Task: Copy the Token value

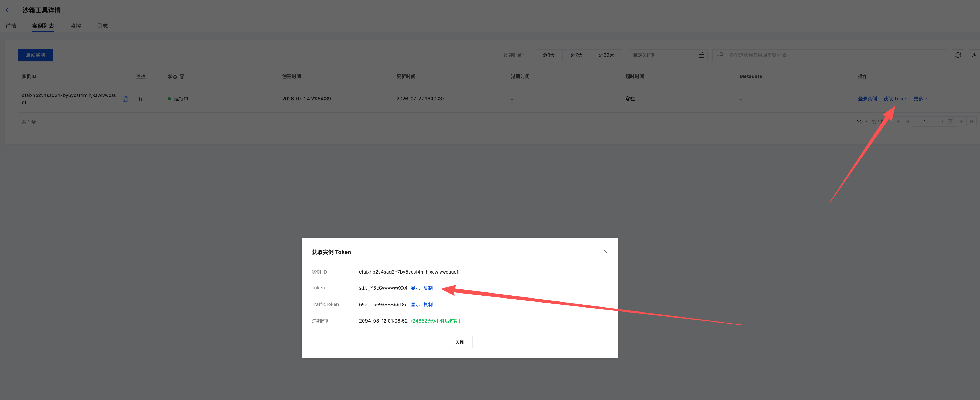Action: click(x=428, y=288)
